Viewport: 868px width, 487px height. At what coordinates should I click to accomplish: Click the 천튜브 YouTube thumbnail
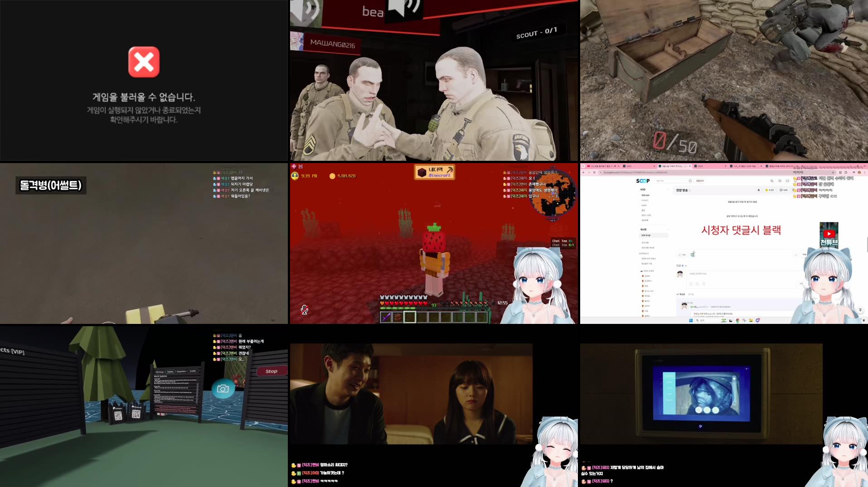click(829, 235)
